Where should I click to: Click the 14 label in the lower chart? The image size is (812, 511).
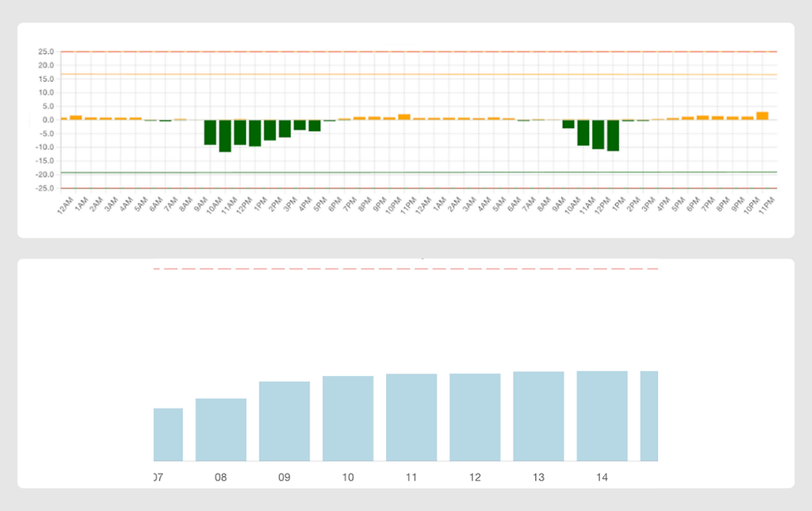(602, 477)
